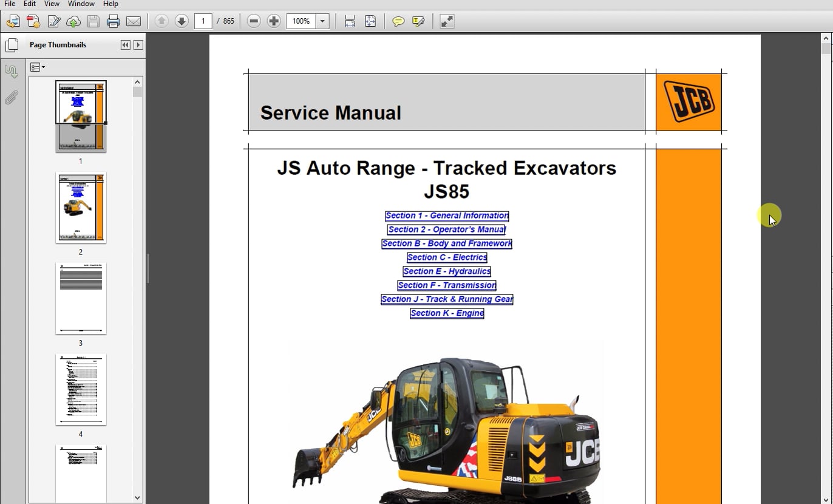Select the Highlight text tool
Screen dimensions: 833x504
[418, 21]
